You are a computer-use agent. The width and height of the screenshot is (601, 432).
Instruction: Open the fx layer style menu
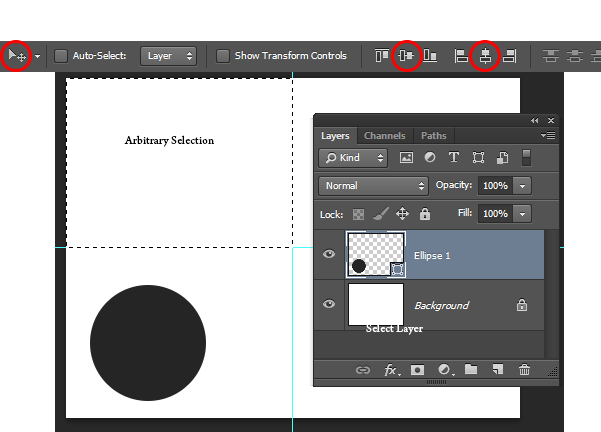392,370
